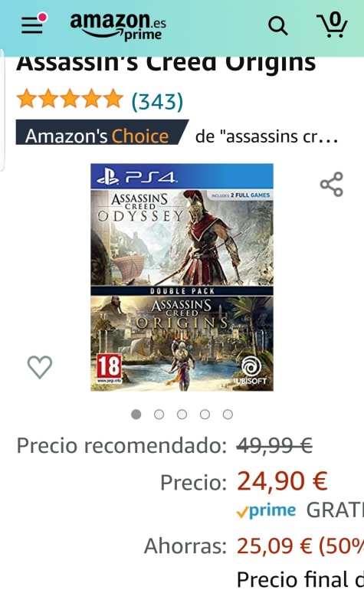Open the shopping cart icon
This screenshot has width=364, height=613.
332,25
